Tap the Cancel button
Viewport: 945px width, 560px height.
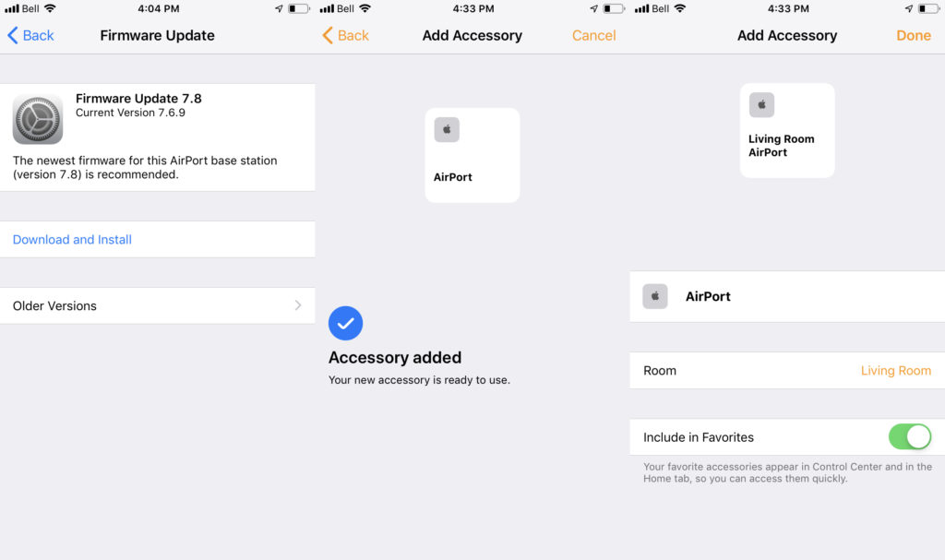click(x=593, y=36)
